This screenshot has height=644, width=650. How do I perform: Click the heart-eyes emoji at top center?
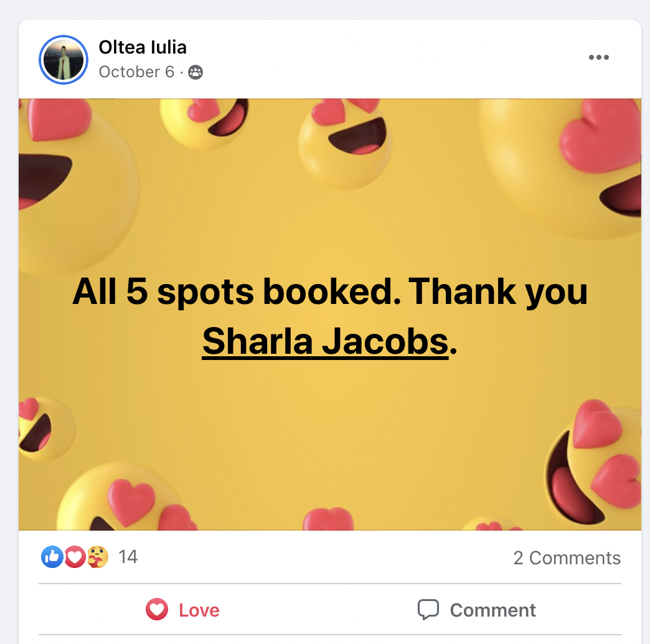tap(345, 142)
